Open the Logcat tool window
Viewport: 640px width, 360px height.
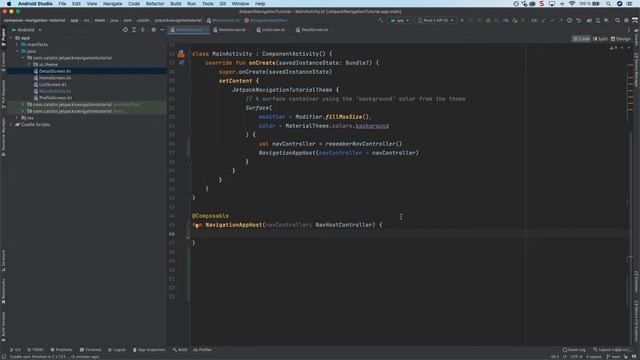tap(117, 350)
